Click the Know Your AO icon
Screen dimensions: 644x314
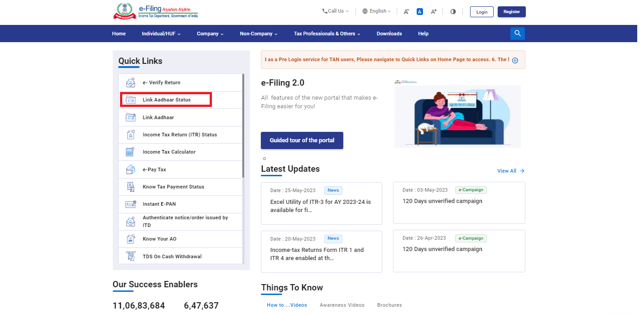pyautogui.click(x=130, y=239)
